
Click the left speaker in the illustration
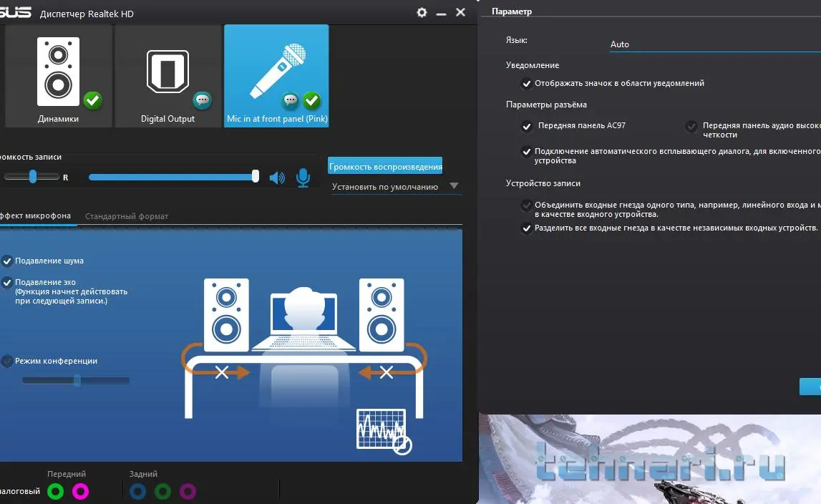(226, 315)
